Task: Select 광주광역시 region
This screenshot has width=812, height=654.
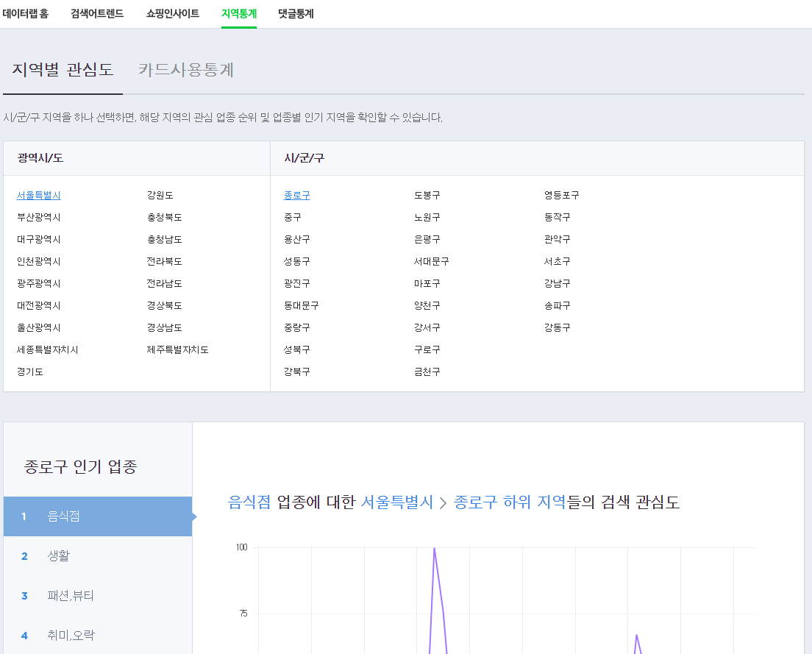Action: point(38,284)
